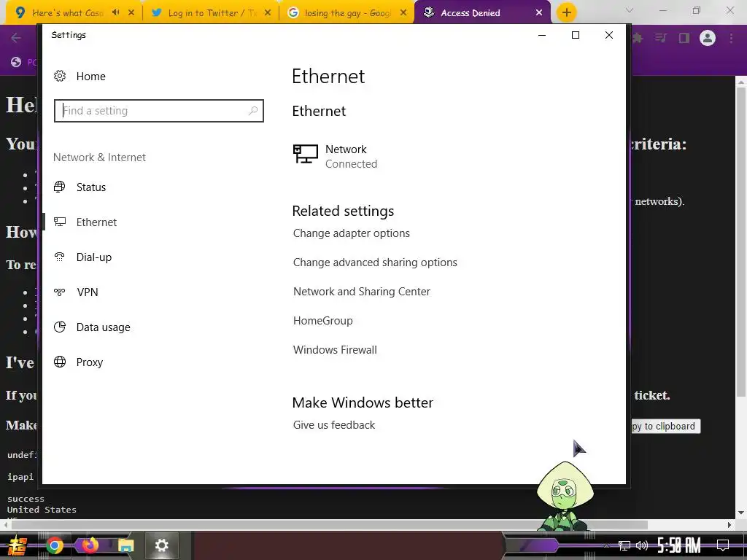
Task: Click the Ethernet monitor icon in sidebar
Action: click(60, 222)
